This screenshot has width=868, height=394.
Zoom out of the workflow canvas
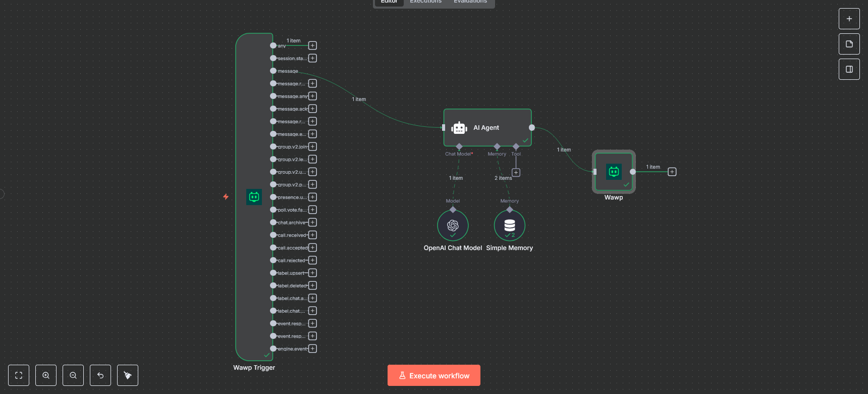point(73,375)
